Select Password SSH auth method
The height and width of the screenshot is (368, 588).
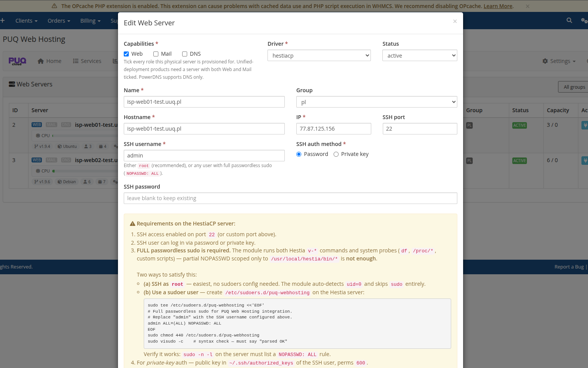pos(299,154)
